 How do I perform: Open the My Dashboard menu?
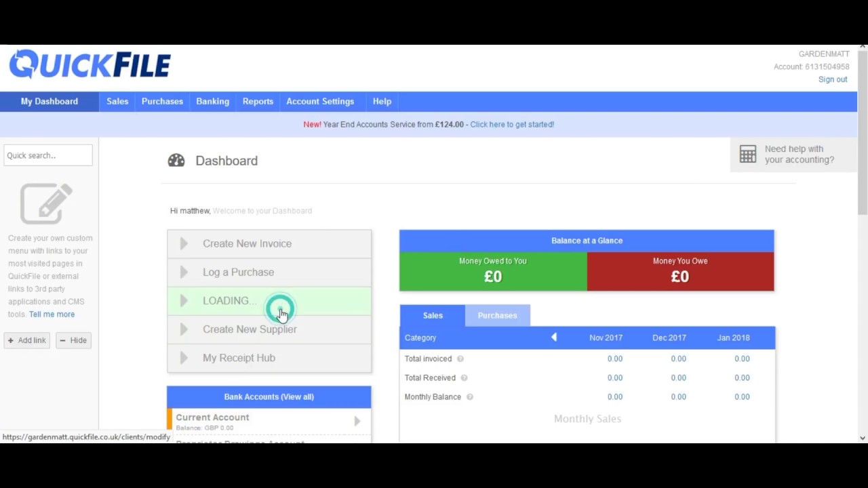click(50, 102)
